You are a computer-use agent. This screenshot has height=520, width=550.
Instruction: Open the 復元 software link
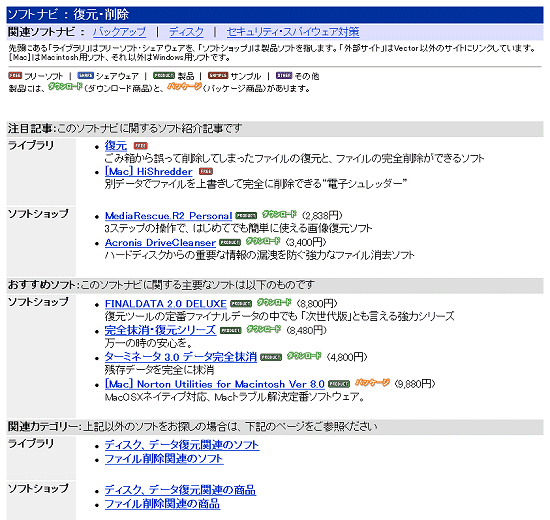[116, 145]
